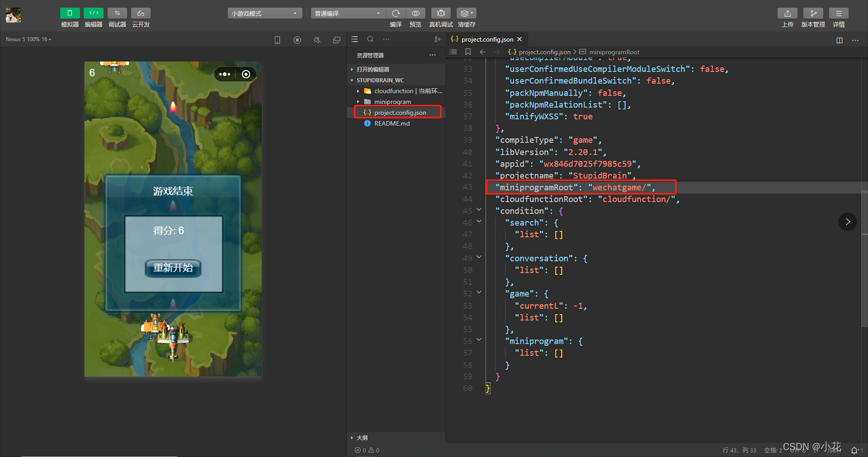Open editor more actions ellipsis menu
Viewport: 868px width, 457px height.
(x=855, y=40)
